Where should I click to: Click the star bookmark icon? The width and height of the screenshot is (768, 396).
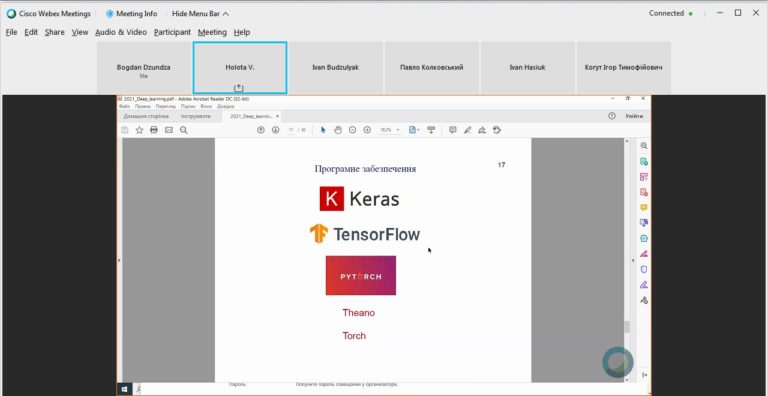click(139, 130)
